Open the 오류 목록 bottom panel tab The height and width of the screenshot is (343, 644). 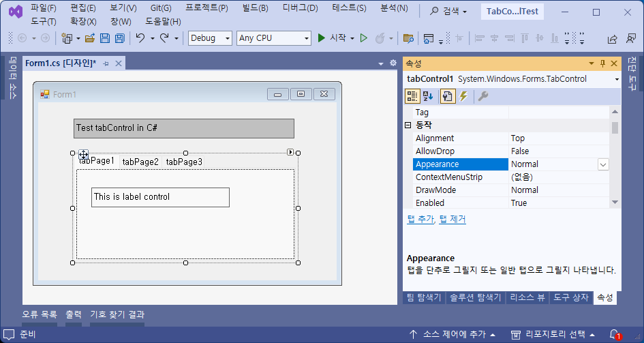click(x=40, y=314)
